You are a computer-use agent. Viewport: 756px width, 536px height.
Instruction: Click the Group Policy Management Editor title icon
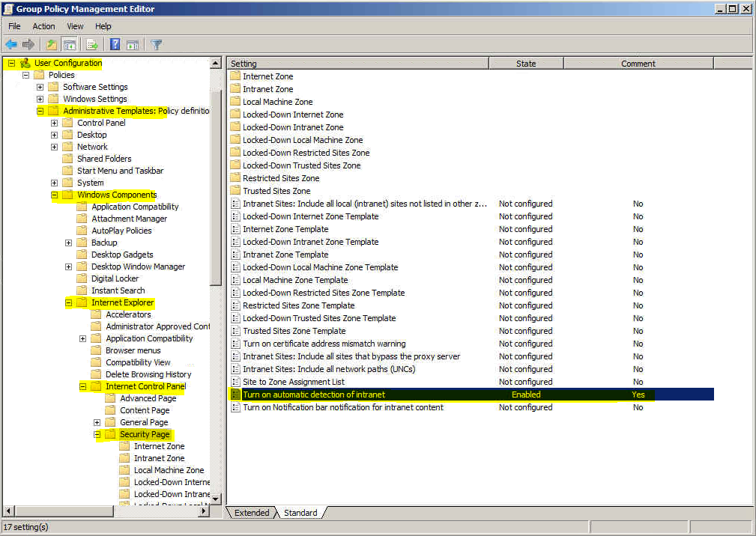click(8, 8)
